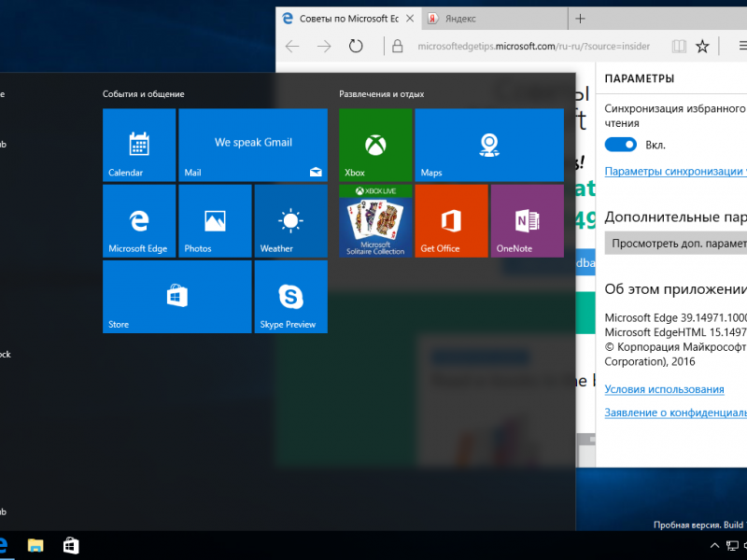Open the Get Office tile

452,221
